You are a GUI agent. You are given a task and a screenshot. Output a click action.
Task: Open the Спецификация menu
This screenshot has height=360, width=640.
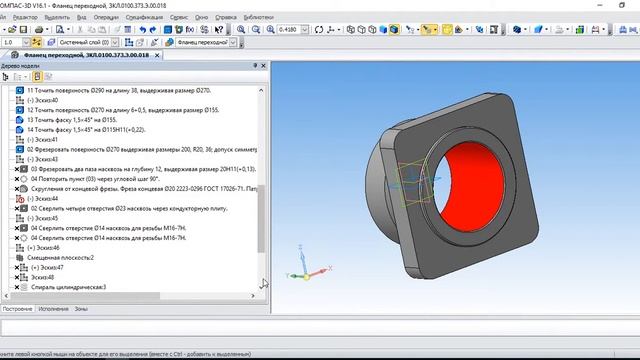coord(144,17)
